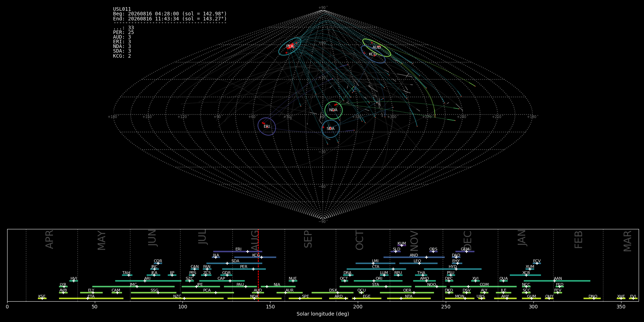This screenshot has width=644, height=322.
Task: Click the Solar longitude axis label
Action: [323, 314]
